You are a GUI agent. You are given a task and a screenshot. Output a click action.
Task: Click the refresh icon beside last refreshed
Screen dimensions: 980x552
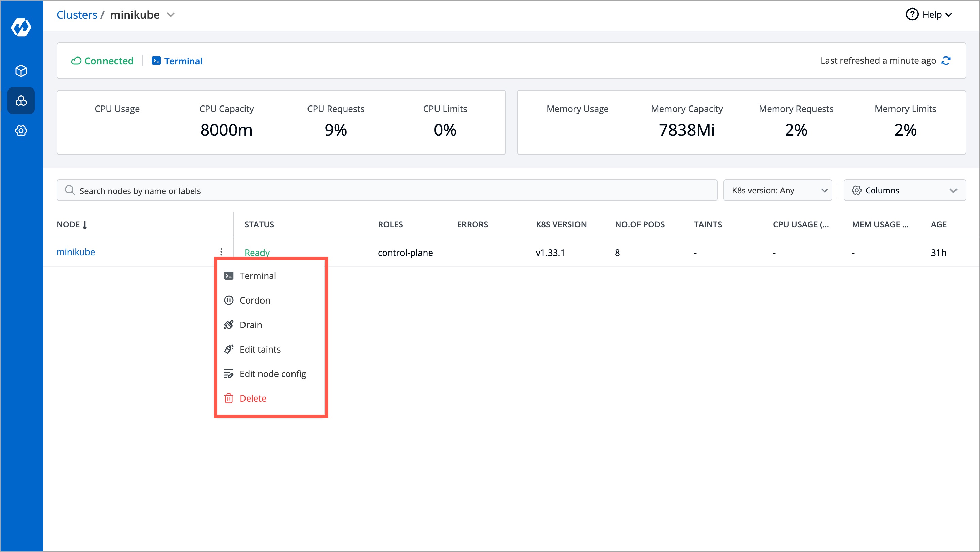(x=946, y=61)
